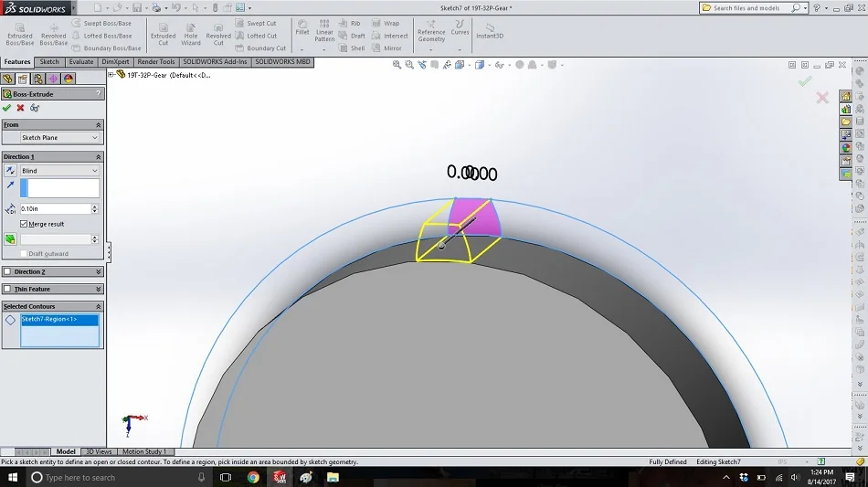Select the Wrap tool
Screen dimensions: 868x487
(x=386, y=23)
